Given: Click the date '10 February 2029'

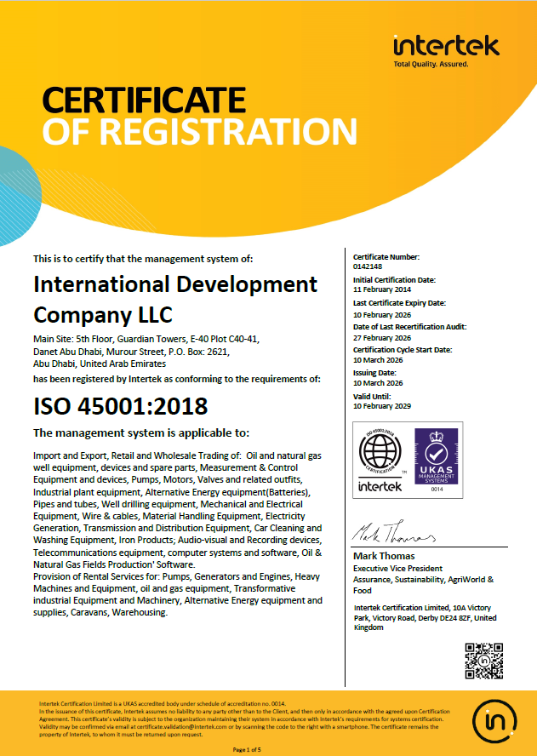Looking at the screenshot, I should (382, 406).
